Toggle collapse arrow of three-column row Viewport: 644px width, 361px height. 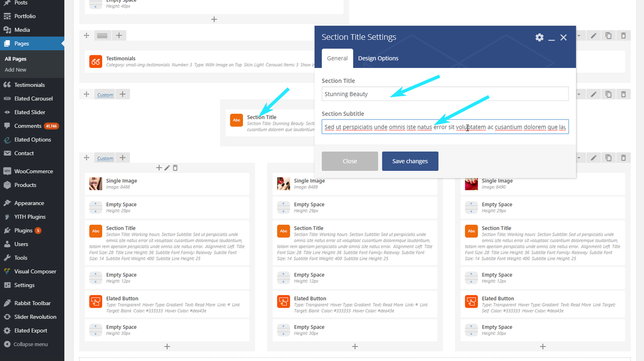579,158
